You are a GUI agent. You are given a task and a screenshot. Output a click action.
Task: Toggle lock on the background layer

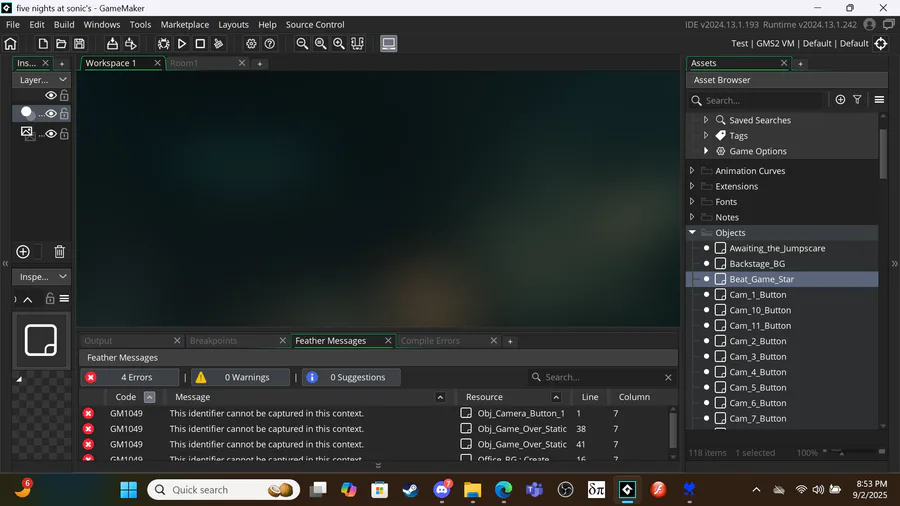64,134
